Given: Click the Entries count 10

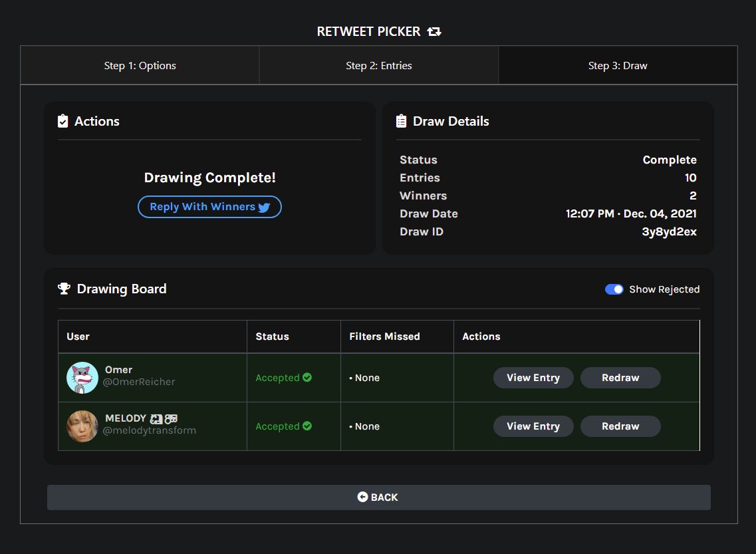Looking at the screenshot, I should [690, 178].
